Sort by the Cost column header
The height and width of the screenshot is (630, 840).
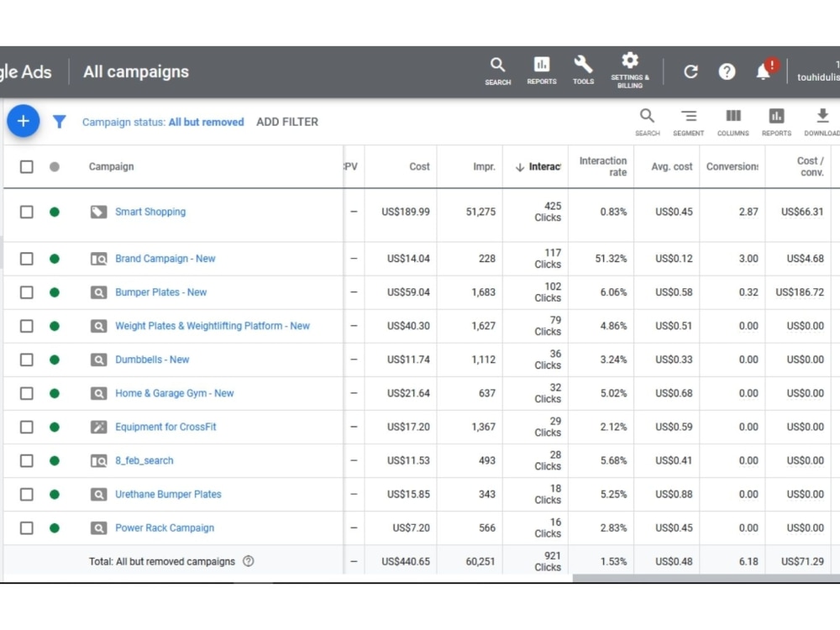point(419,166)
